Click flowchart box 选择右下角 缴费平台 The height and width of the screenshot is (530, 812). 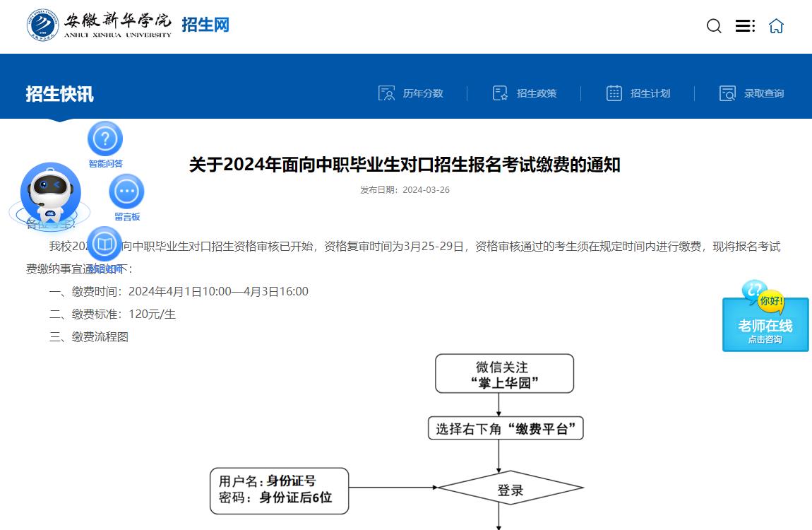[x=506, y=428]
